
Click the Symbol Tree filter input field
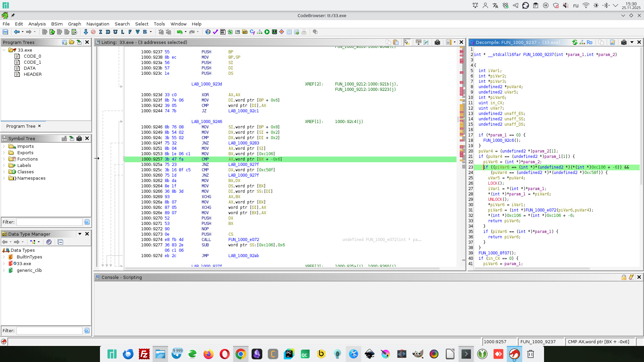click(x=49, y=222)
